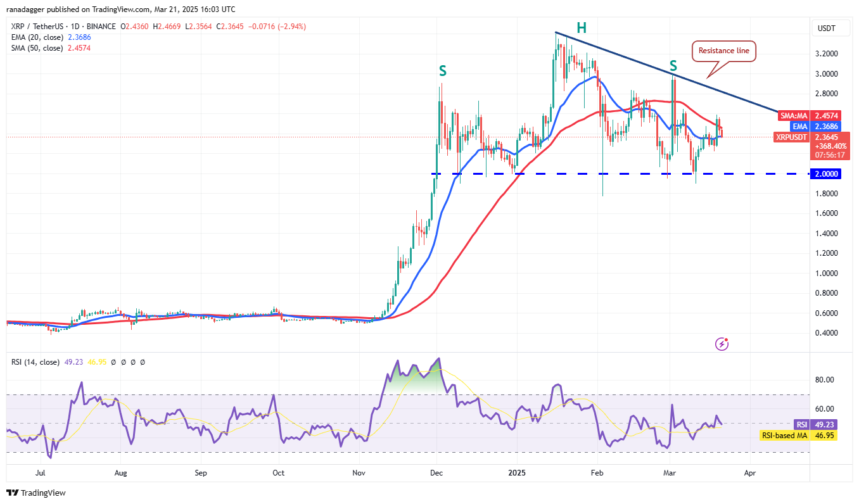The height and width of the screenshot is (504, 859).
Task: Click the Resistance line annotation label
Action: point(723,51)
